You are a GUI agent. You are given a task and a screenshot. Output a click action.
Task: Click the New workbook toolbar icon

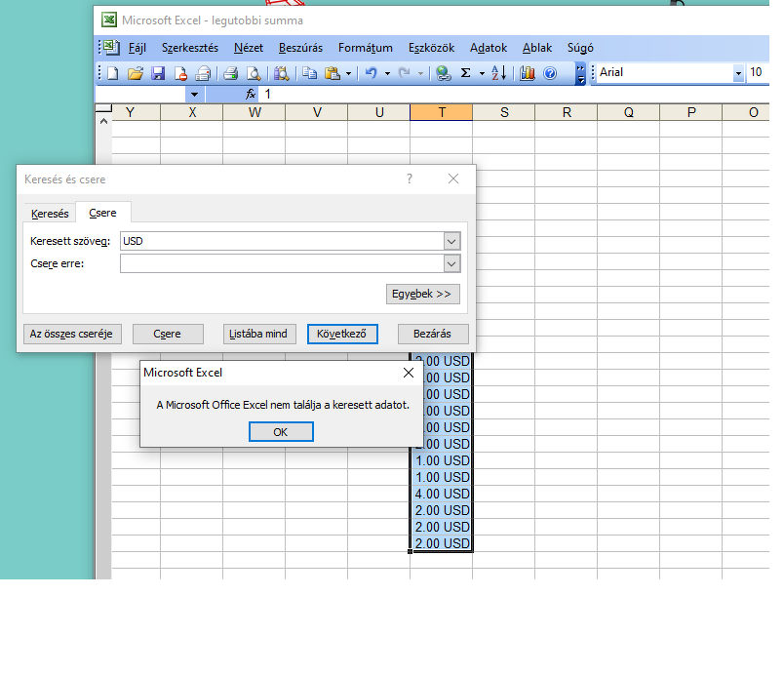(x=113, y=73)
